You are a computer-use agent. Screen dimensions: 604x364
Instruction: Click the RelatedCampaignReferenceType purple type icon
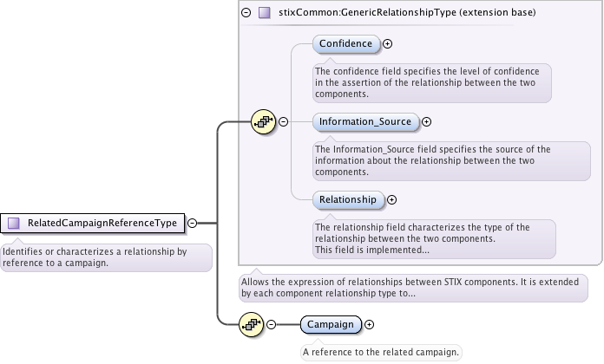[x=14, y=223]
